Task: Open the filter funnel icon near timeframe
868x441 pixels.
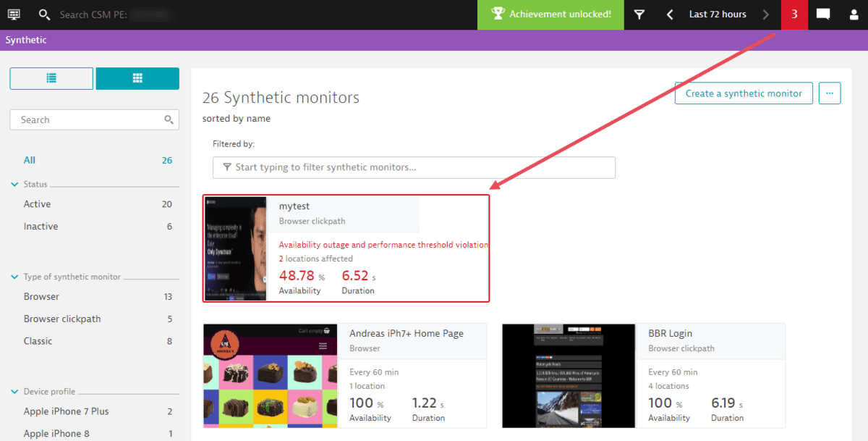Action: tap(639, 14)
